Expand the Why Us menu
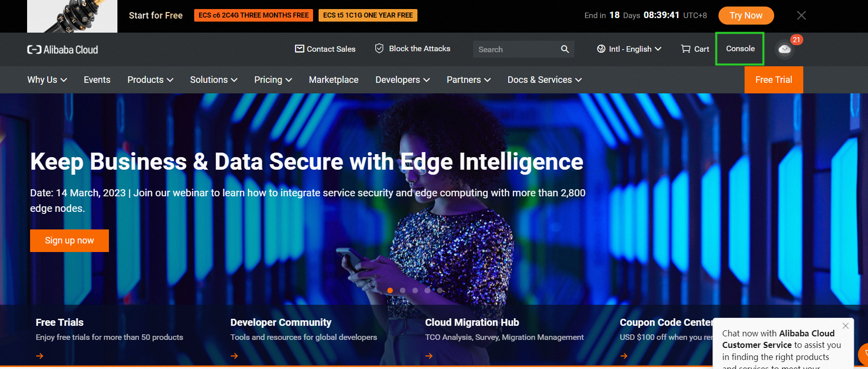This screenshot has width=868, height=369. tap(47, 80)
